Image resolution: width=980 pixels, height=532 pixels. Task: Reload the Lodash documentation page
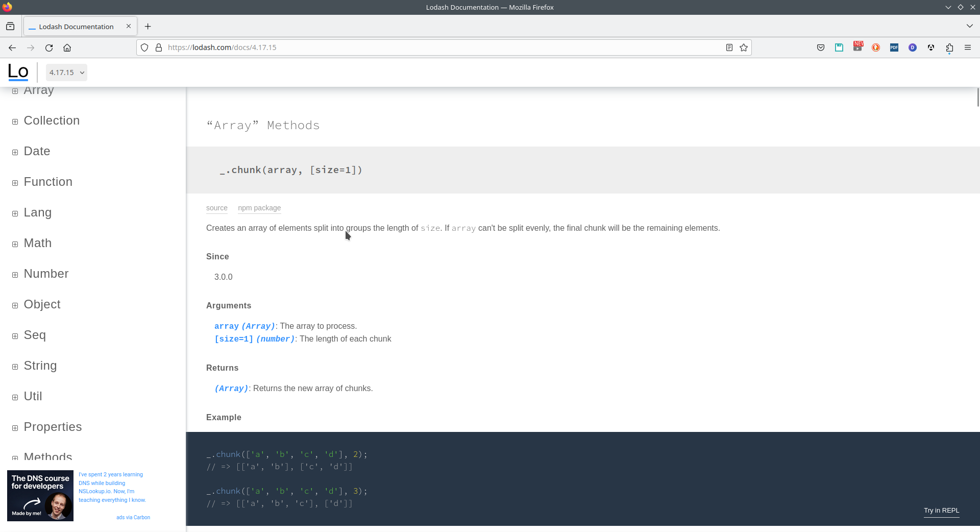tap(49, 47)
